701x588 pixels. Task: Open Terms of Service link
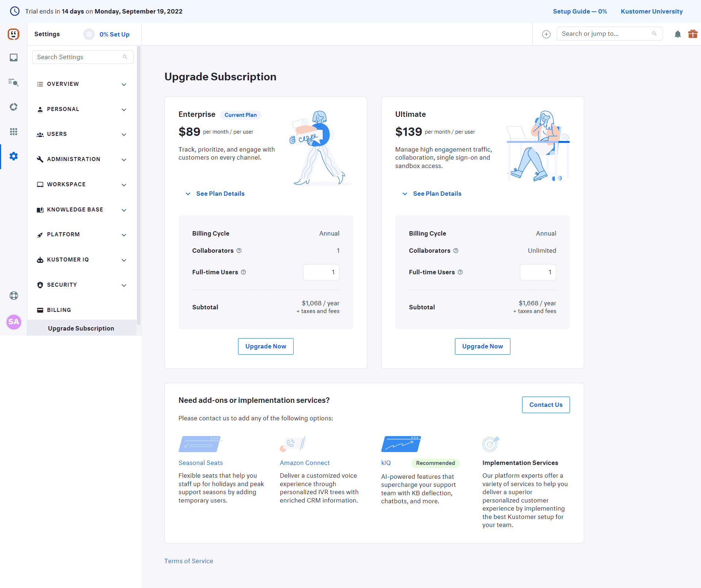(x=188, y=561)
